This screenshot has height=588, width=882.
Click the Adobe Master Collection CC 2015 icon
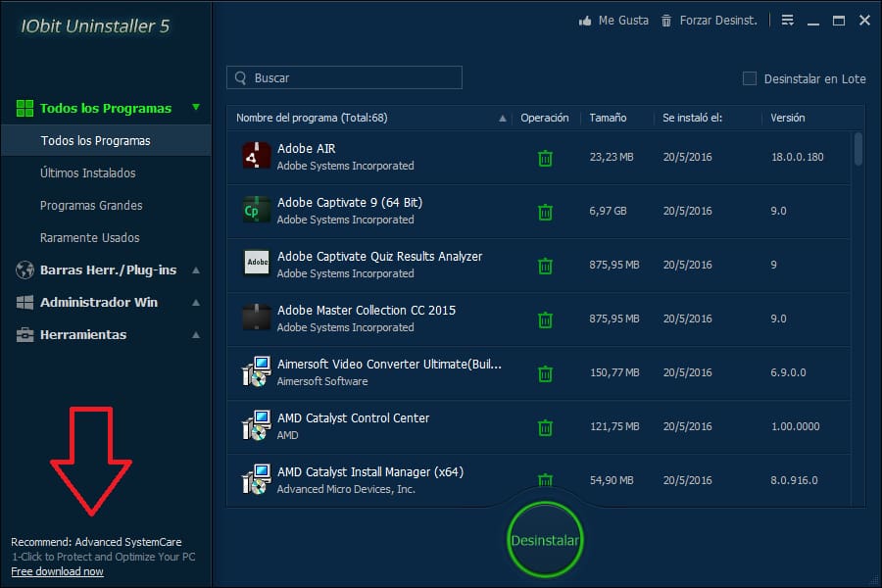coord(257,318)
